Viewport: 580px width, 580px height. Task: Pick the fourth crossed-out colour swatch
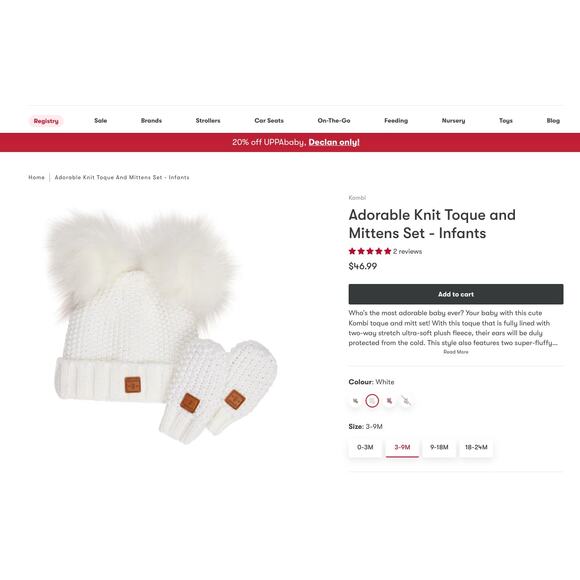pyautogui.click(x=406, y=401)
